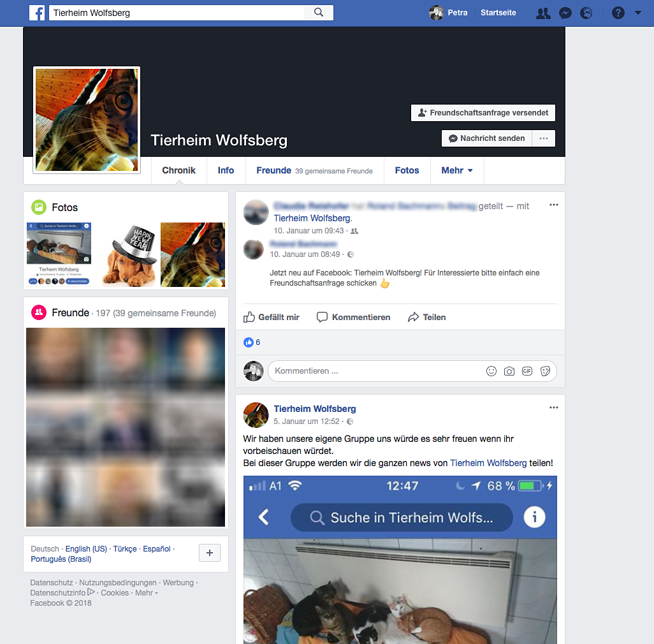
Task: Open the Freunde tab
Action: [x=314, y=170]
